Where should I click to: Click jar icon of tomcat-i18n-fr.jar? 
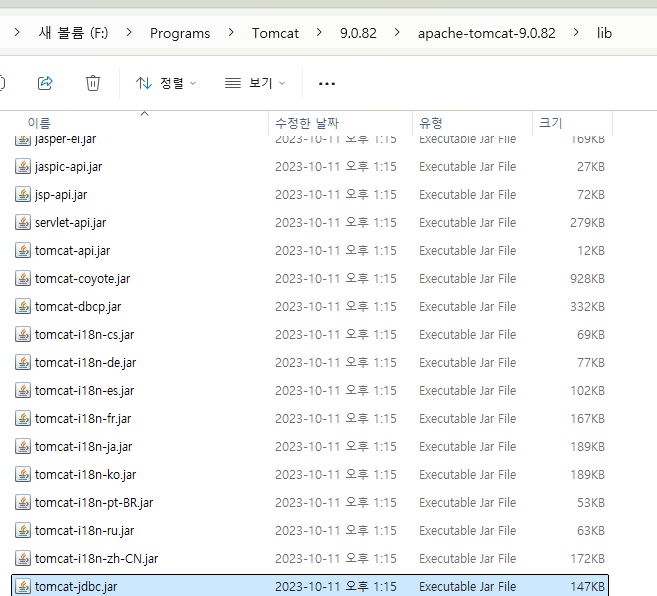[x=23, y=418]
